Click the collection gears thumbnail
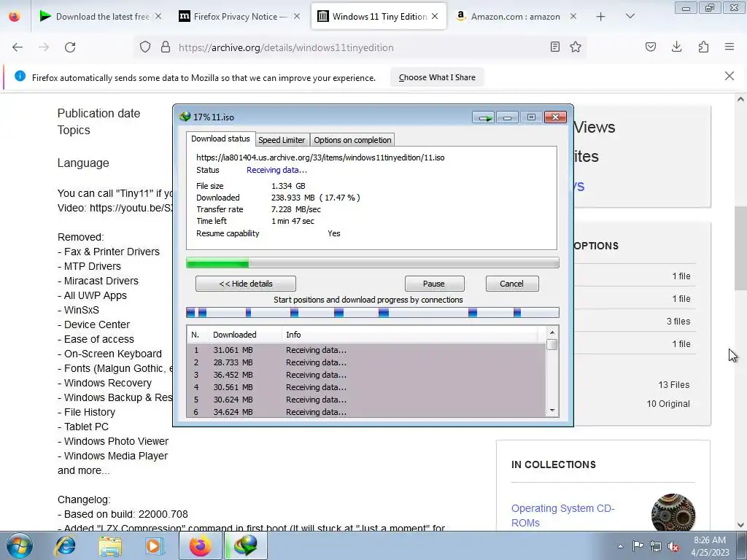This screenshot has width=747, height=560. pyautogui.click(x=673, y=513)
